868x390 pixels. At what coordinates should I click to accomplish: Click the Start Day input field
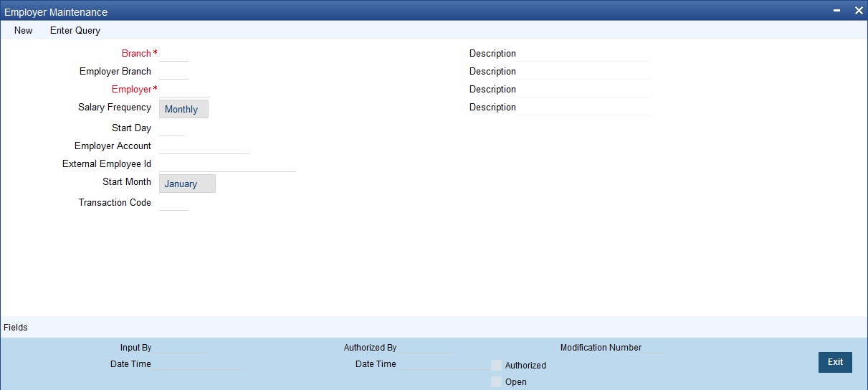pyautogui.click(x=172, y=128)
